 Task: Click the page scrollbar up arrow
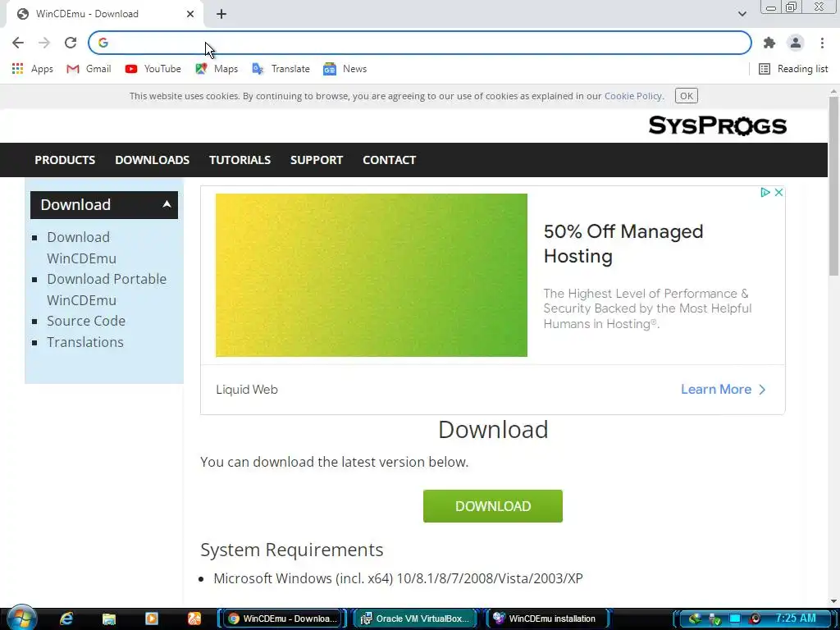(x=833, y=90)
